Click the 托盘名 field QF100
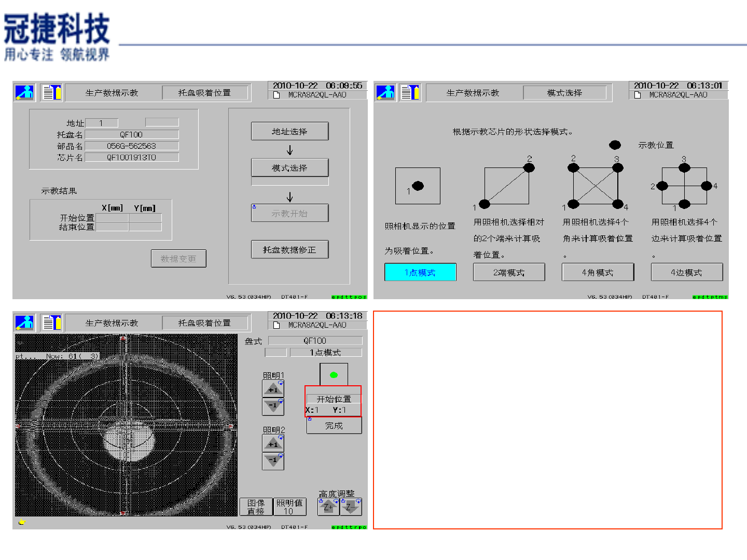Viewport: 747px width, 560px height. click(132, 134)
